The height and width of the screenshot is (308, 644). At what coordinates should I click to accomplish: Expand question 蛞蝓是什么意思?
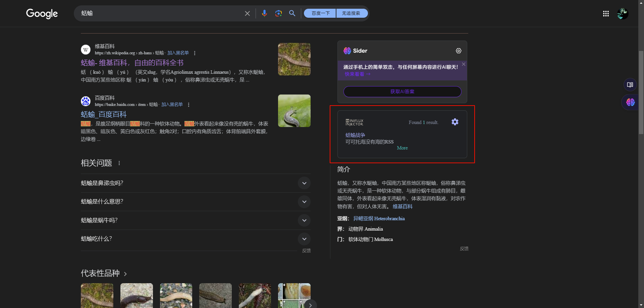point(304,202)
